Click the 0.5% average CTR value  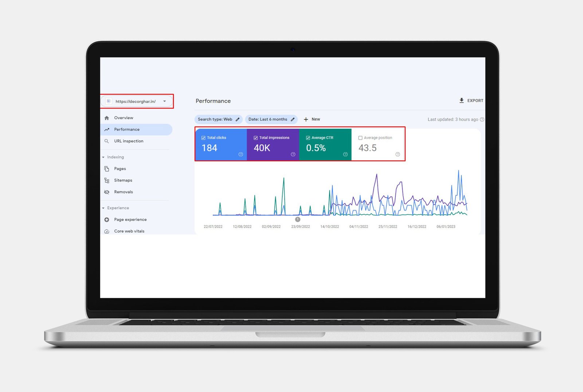click(x=316, y=148)
